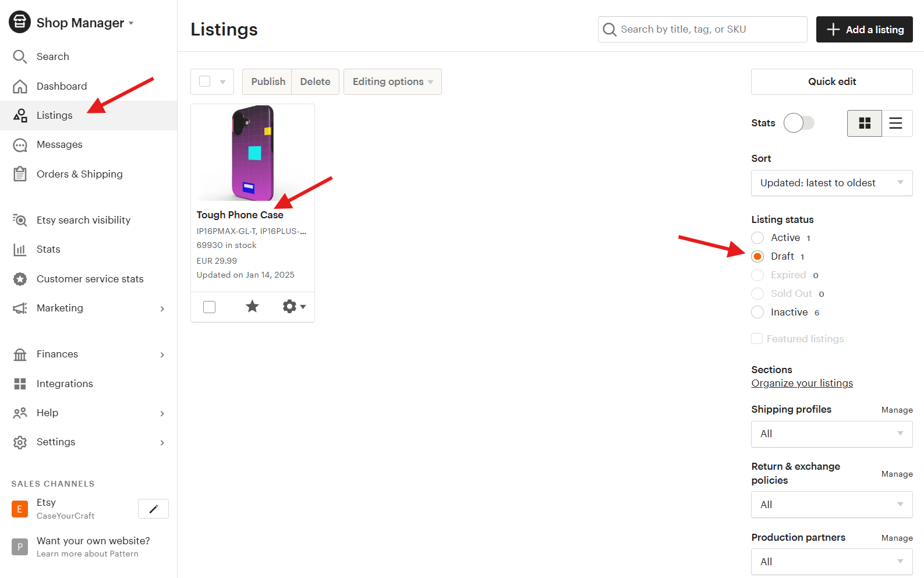Check the Tough Phone Case checkbox
924x578 pixels.
click(x=210, y=307)
